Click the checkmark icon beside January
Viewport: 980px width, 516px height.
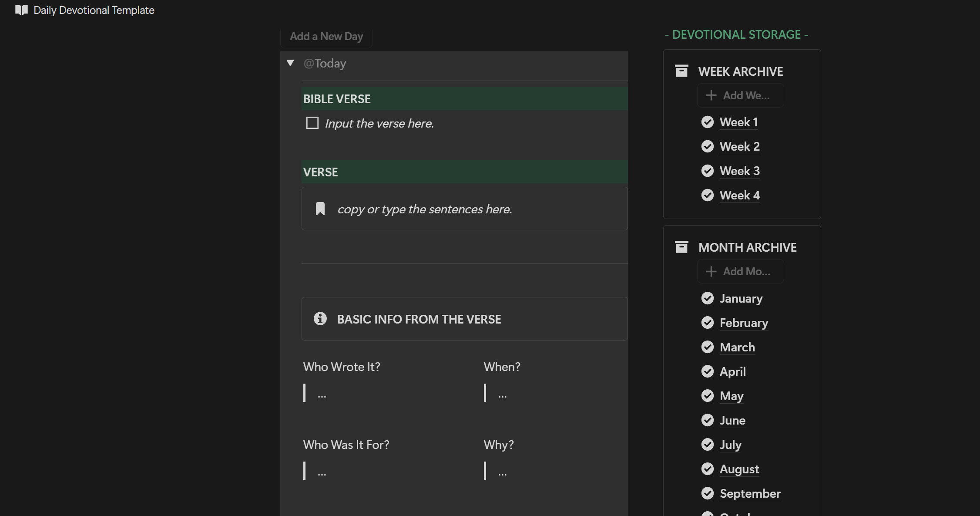(x=708, y=298)
